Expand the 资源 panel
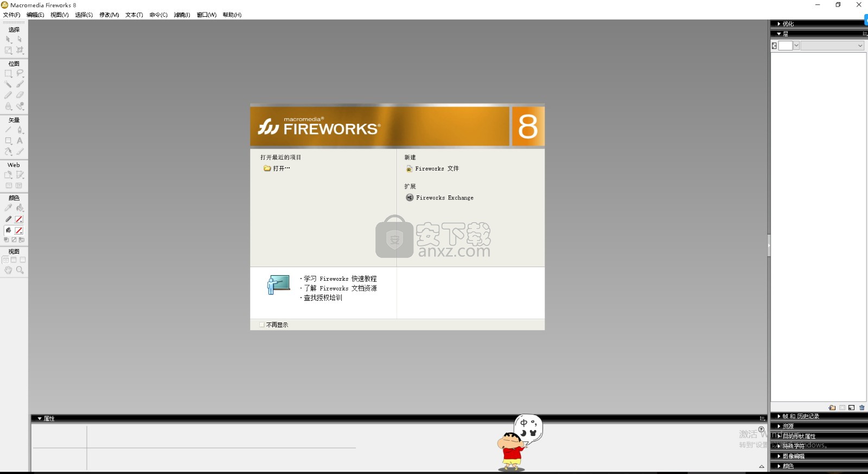Viewport: 868px width, 474px height. [x=779, y=426]
